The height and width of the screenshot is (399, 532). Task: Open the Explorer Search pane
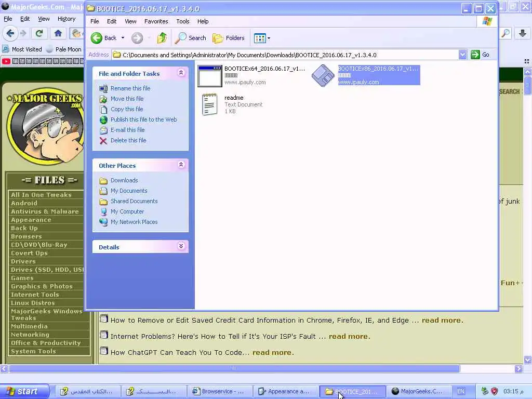tap(190, 38)
